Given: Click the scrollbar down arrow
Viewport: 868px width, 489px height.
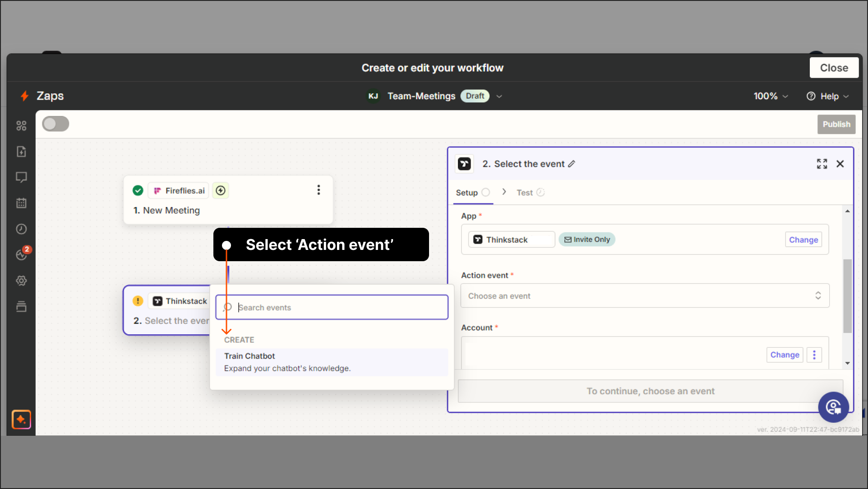Looking at the screenshot, I should click(847, 363).
